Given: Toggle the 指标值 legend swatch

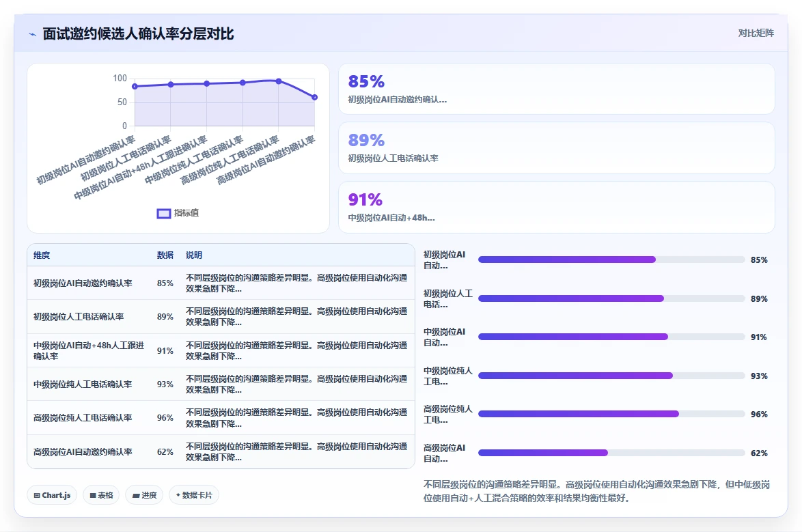Looking at the screenshot, I should 164,213.
